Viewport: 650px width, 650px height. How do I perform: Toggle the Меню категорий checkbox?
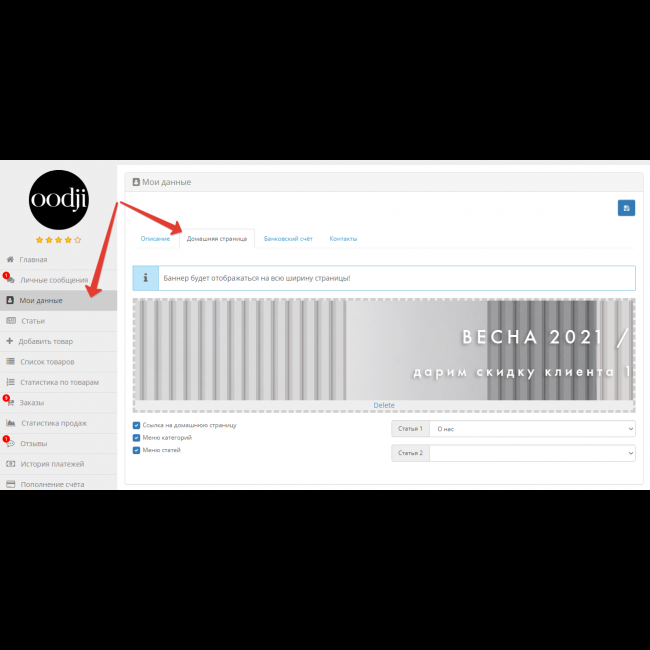click(136, 438)
